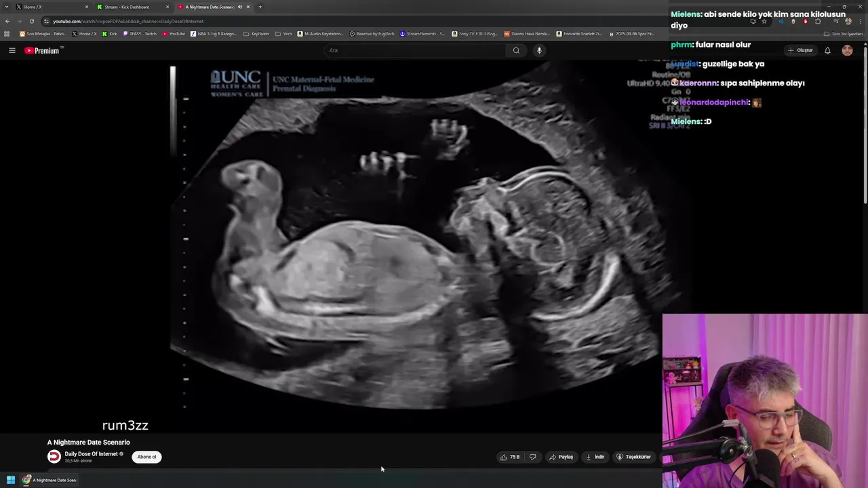
Task: Open the M-Audio Keystation bookmark
Action: (x=321, y=34)
